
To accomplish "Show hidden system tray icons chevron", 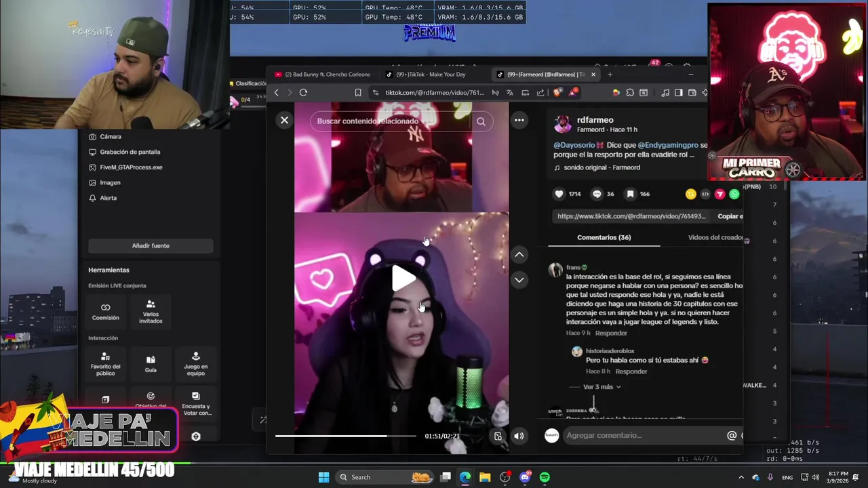I will [741, 477].
